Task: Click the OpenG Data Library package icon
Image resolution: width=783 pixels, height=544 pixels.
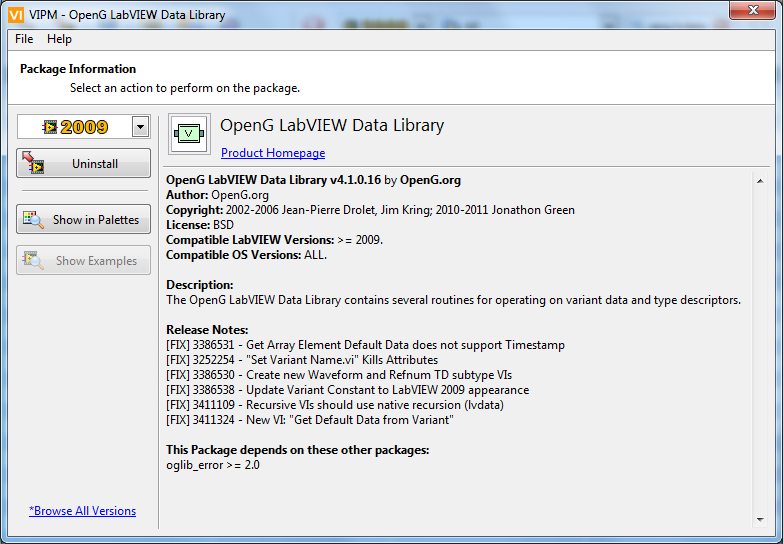Action: click(x=189, y=134)
